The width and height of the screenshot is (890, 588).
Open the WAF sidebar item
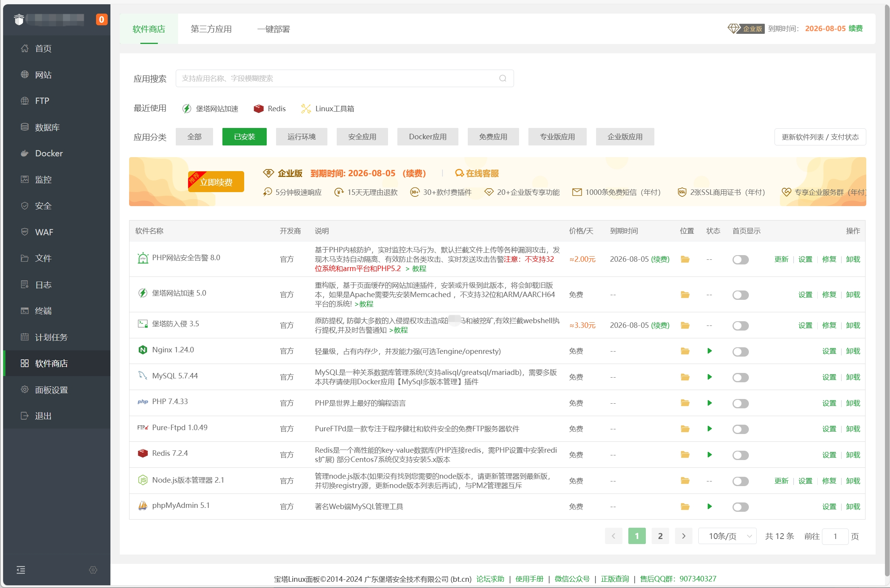57,232
